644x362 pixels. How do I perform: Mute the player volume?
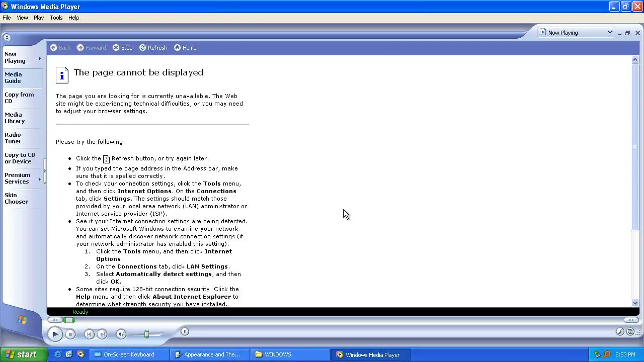click(x=121, y=334)
